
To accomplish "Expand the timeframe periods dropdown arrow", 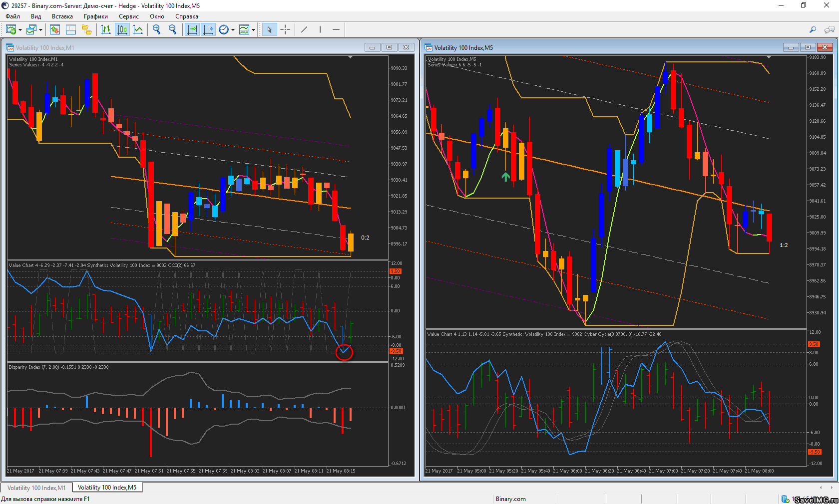I will [233, 30].
